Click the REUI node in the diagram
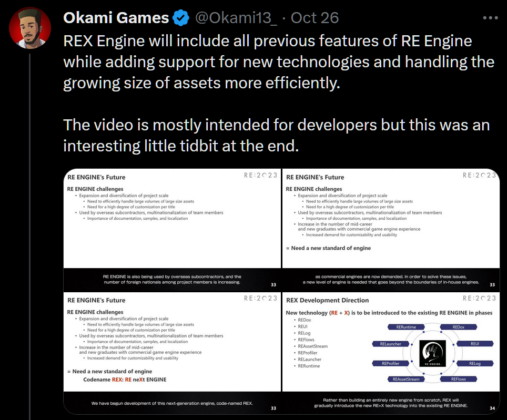The image size is (507, 420). 475,343
